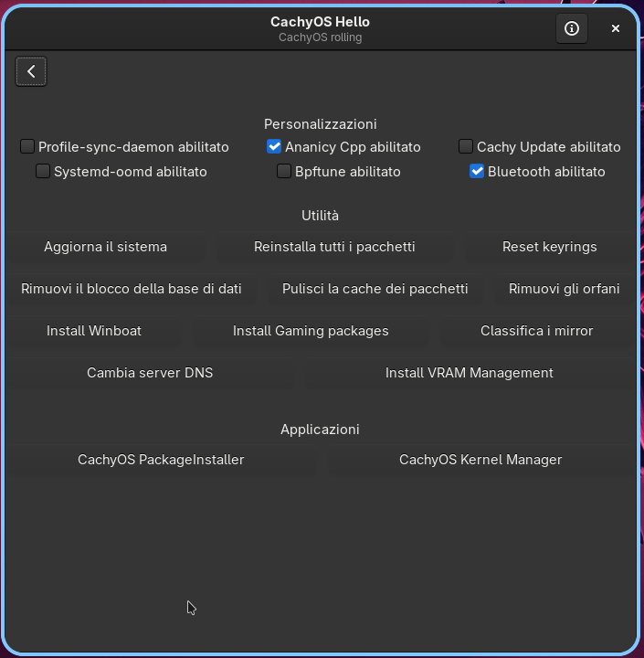Launch Install Gaming packages
This screenshot has height=658, width=644.
(311, 331)
